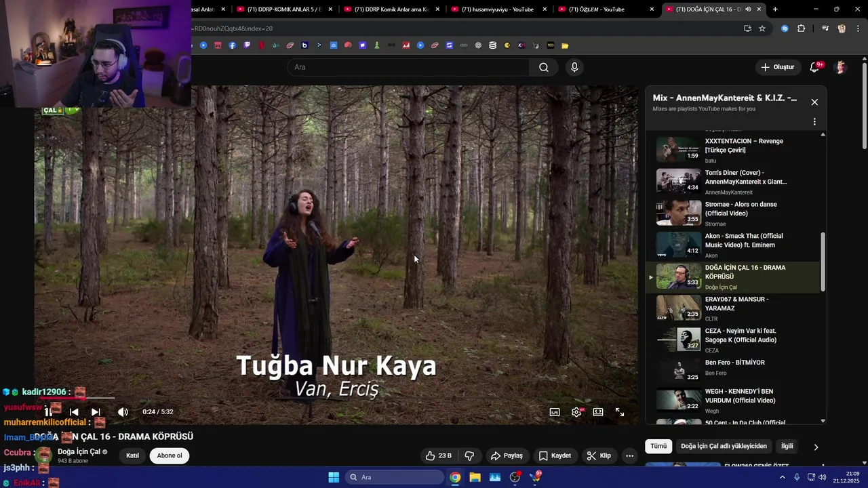
Task: Open Chrome media controls icon
Action: coord(825,28)
